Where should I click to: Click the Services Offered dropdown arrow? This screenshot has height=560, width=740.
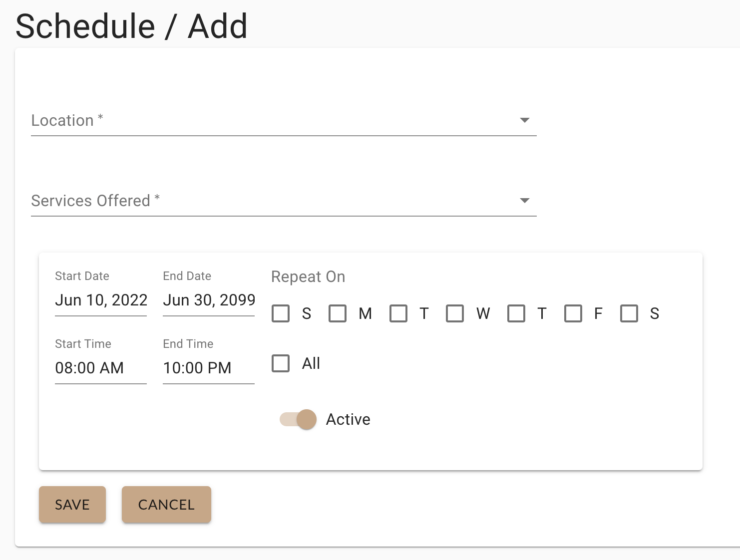click(524, 201)
